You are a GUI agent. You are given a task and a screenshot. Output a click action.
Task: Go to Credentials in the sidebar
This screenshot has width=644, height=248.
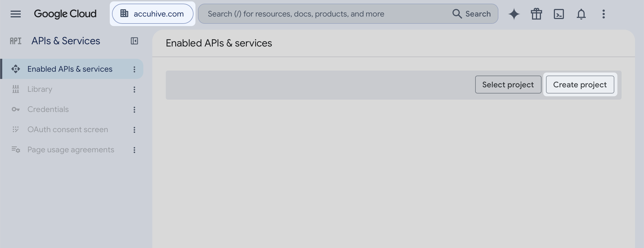[x=48, y=109]
